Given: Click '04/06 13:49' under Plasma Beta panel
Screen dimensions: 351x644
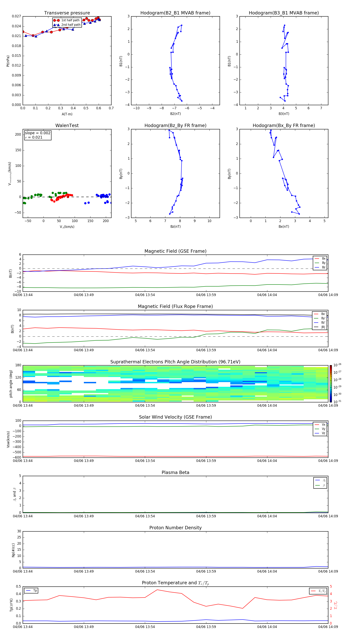Looking at the screenshot, I should point(84,516).
